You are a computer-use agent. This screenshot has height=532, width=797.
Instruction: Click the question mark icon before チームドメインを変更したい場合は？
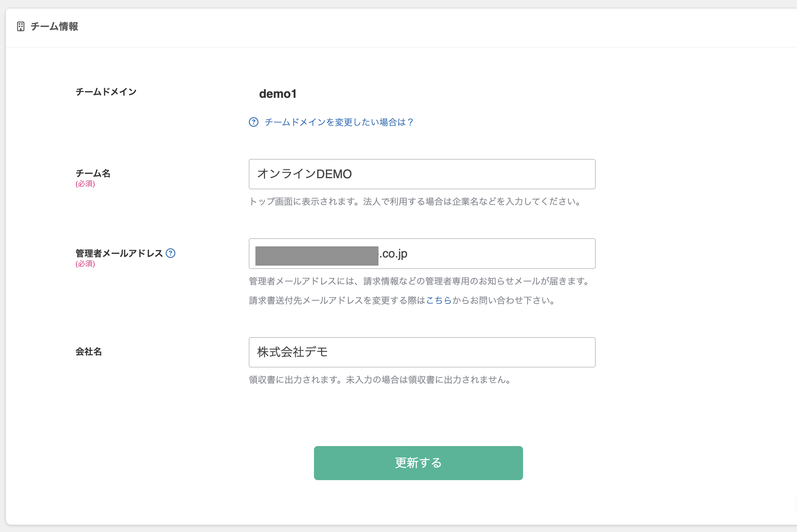pyautogui.click(x=254, y=122)
